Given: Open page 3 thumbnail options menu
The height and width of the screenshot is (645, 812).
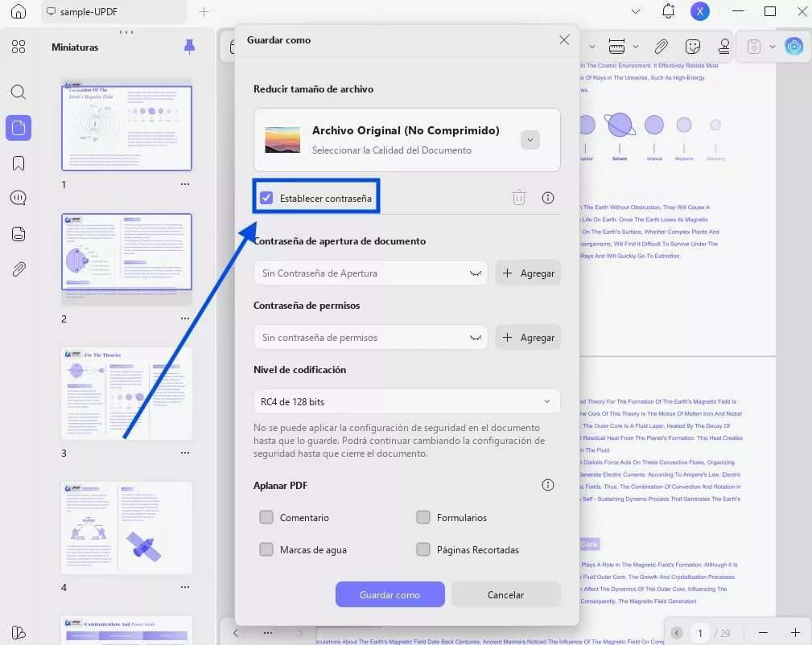Looking at the screenshot, I should tap(185, 453).
